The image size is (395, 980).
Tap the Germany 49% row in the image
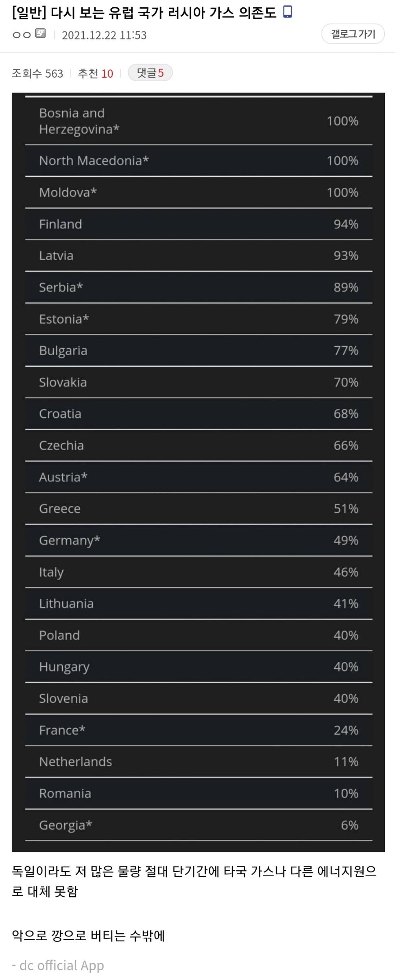(x=199, y=540)
